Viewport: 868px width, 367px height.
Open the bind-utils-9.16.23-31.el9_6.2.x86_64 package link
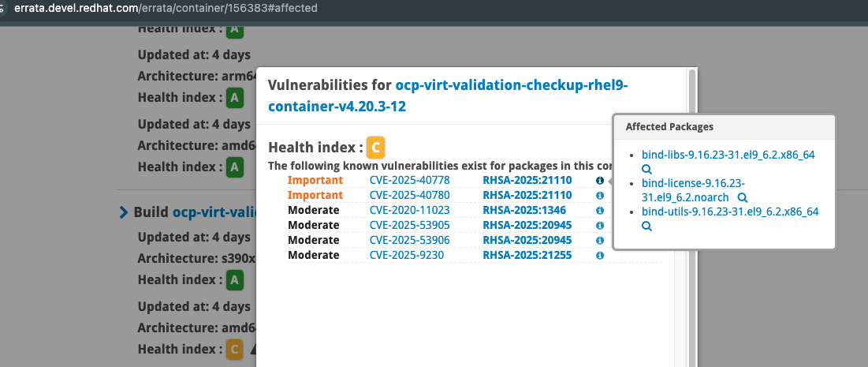[730, 212]
